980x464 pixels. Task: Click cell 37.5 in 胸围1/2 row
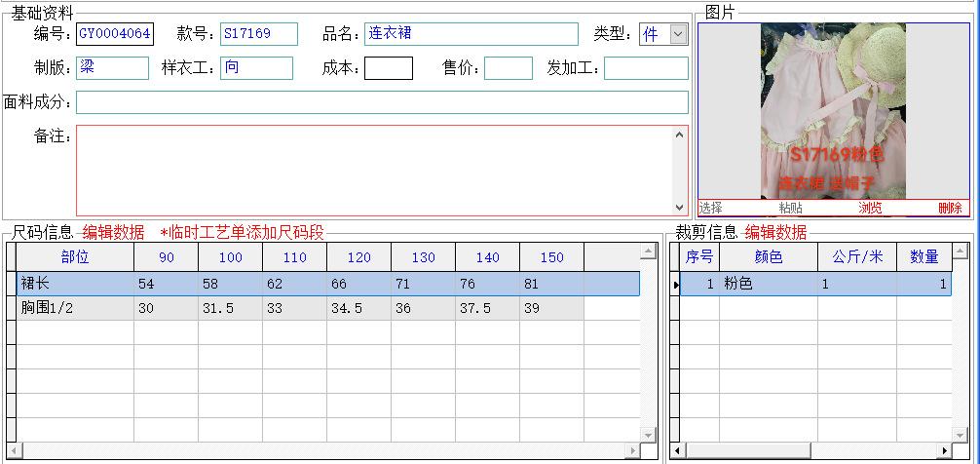pos(488,308)
